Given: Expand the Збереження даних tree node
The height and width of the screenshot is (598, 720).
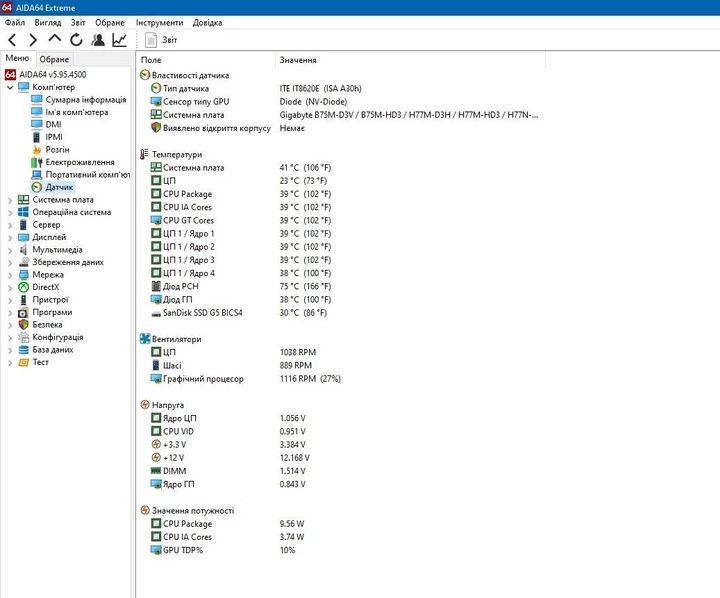Looking at the screenshot, I should tap(10, 263).
